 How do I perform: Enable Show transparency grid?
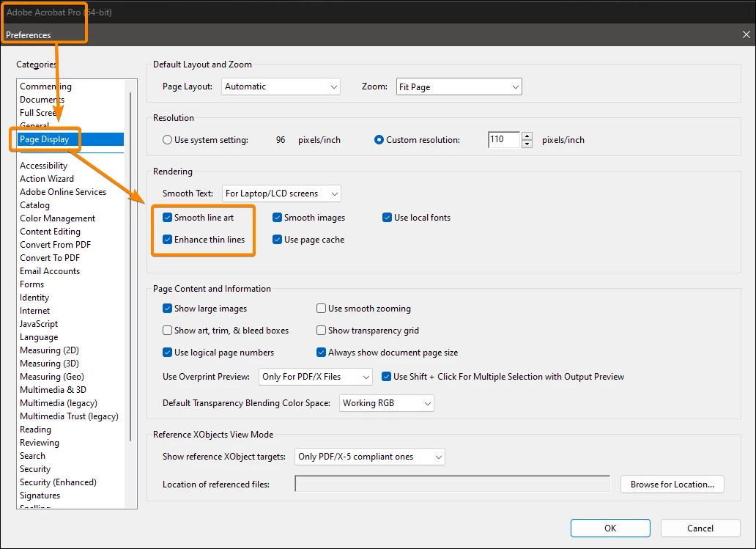[321, 331]
